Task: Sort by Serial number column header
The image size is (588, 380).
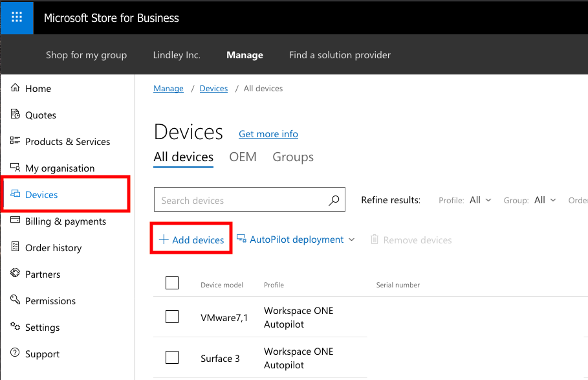Action: [x=398, y=285]
